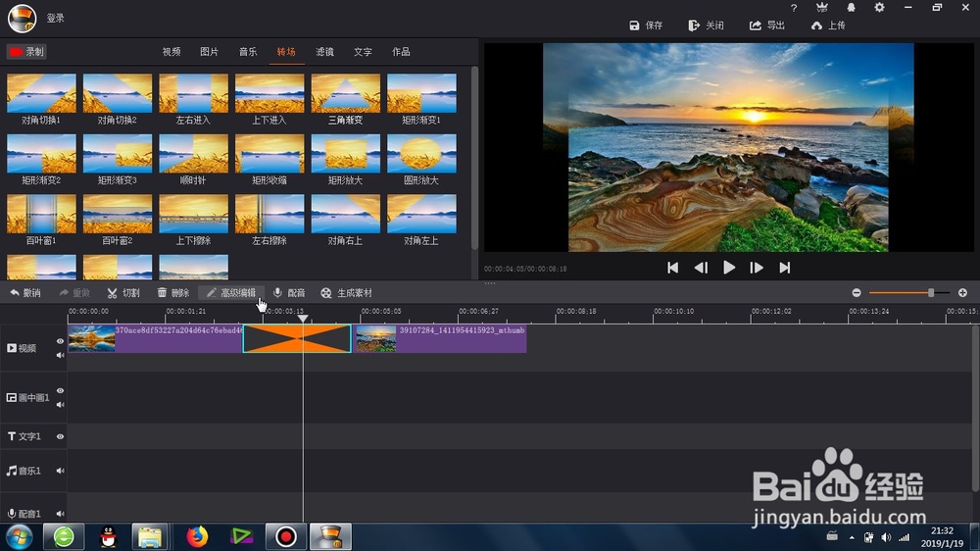Select the 三角渐变 transition thumbnail

point(346,93)
